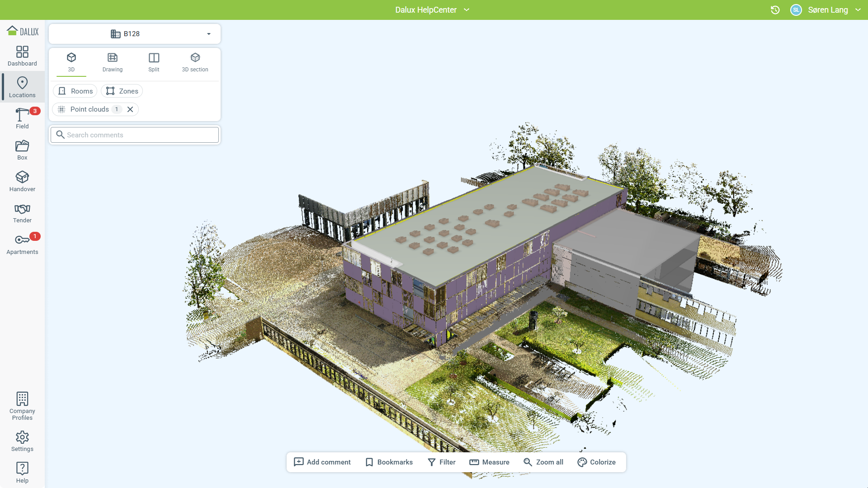The height and width of the screenshot is (488, 868).
Task: Open the Dashboard in the sidebar
Action: point(22,56)
